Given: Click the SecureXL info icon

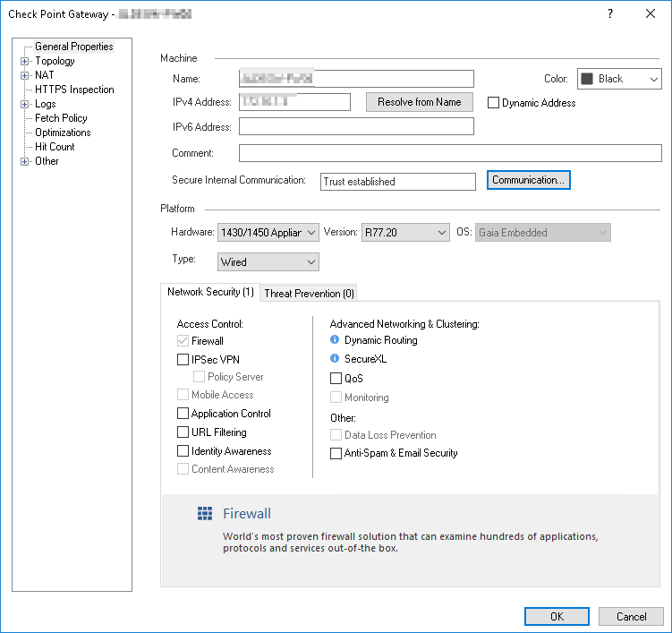Looking at the screenshot, I should (x=335, y=359).
